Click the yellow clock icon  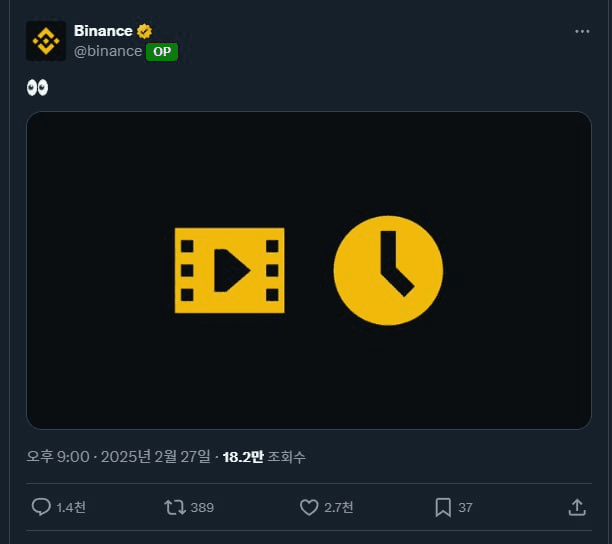[x=388, y=270]
